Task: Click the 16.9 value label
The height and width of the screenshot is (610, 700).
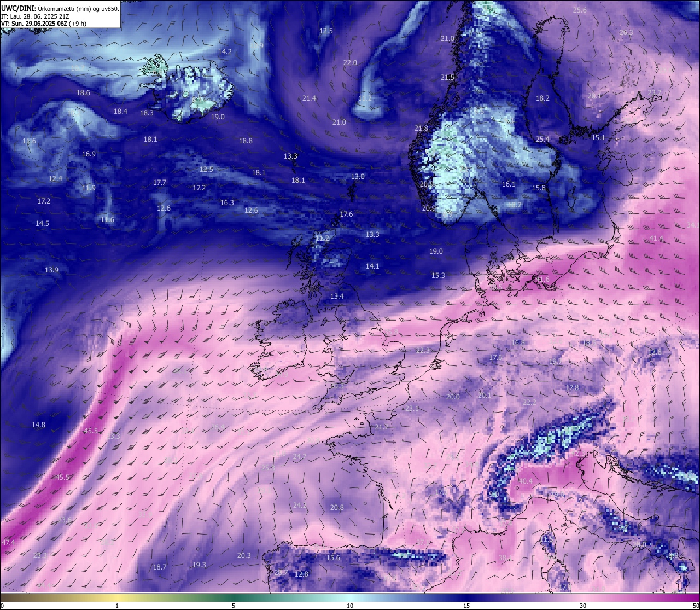Action: pos(89,154)
